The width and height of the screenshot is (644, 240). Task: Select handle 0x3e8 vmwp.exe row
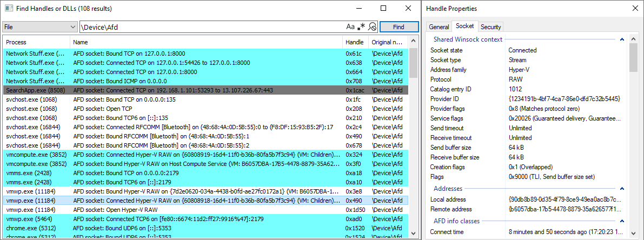[205, 191]
